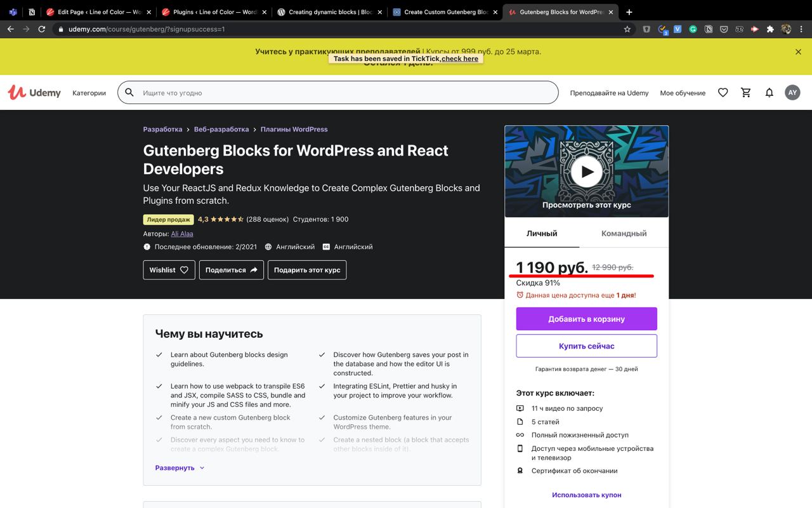Open the Chrome extensions puzzle icon
Image resolution: width=812 pixels, height=508 pixels.
(770, 29)
